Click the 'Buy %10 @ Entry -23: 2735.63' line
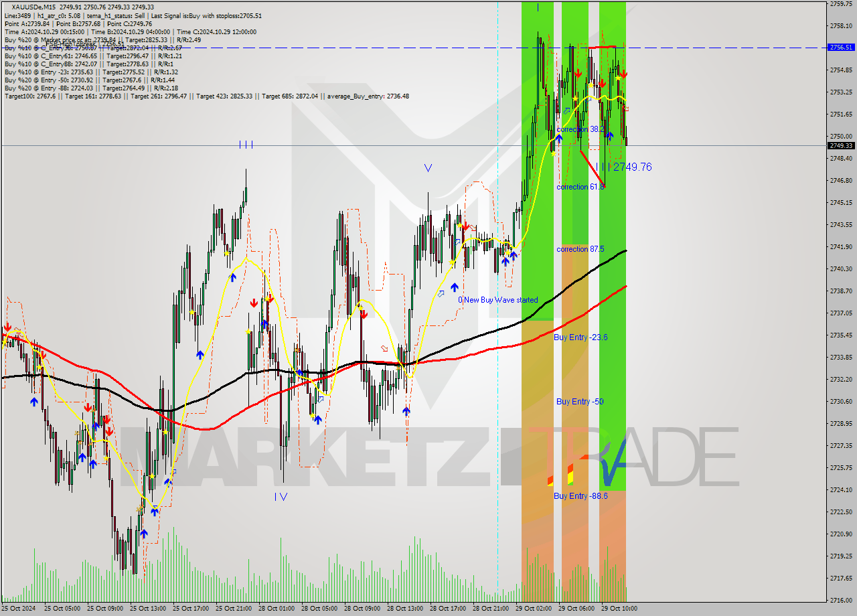The width and height of the screenshot is (857, 616). [49, 72]
